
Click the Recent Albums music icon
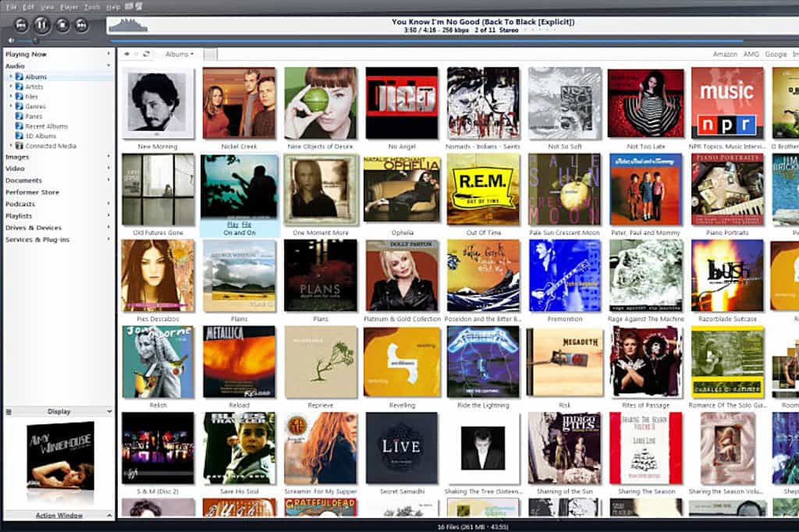20,126
